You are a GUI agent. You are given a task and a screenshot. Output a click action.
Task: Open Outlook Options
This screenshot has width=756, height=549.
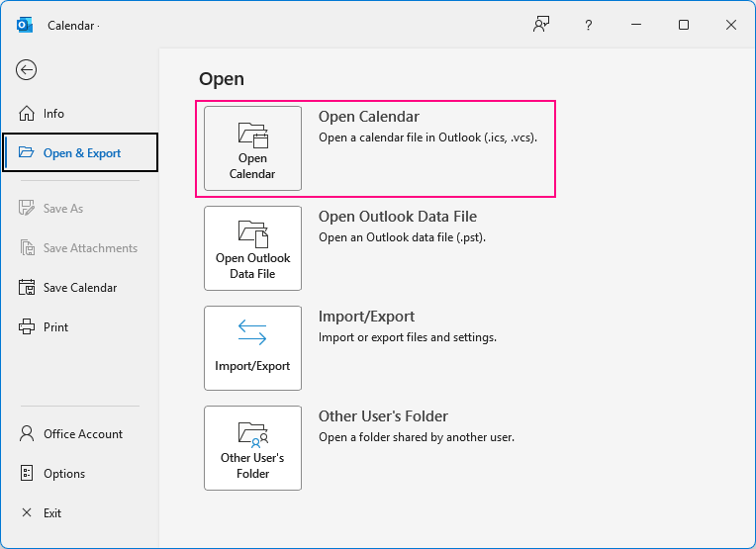79,473
